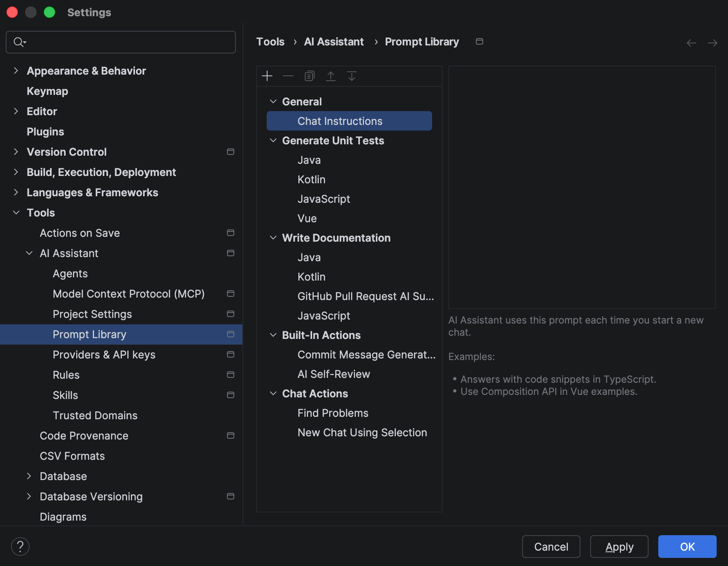The height and width of the screenshot is (566, 728).
Task: Expand Languages & Frameworks section
Action: [x=16, y=192]
